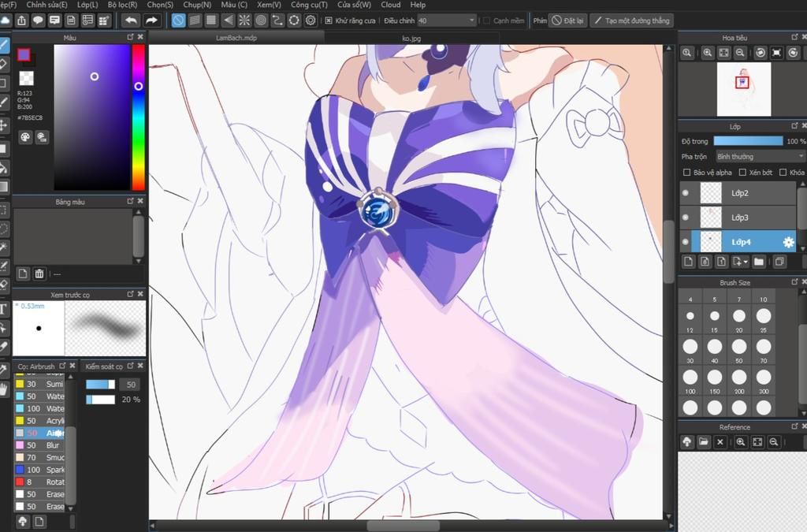The image size is (807, 532).
Task: Delete palette color with trash icon
Action: tap(39, 273)
